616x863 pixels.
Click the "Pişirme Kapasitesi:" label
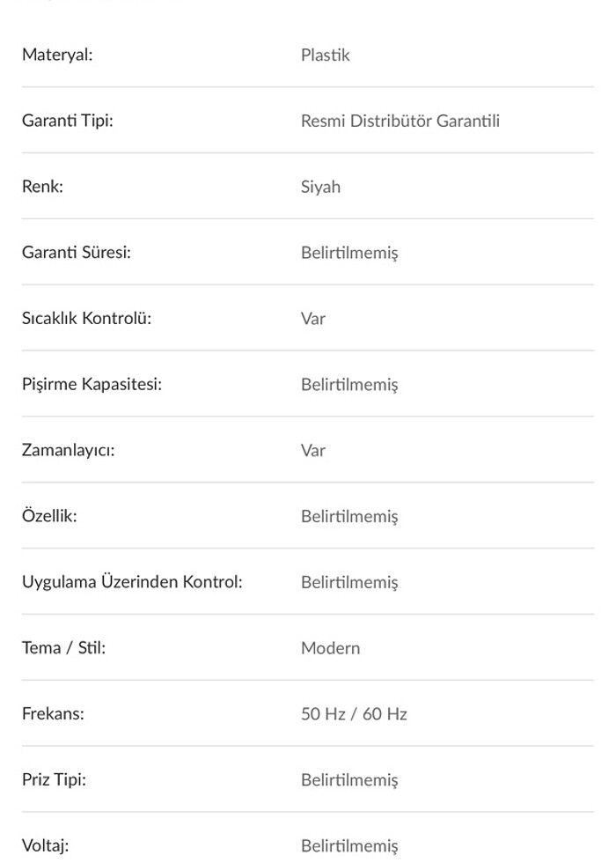click(92, 384)
